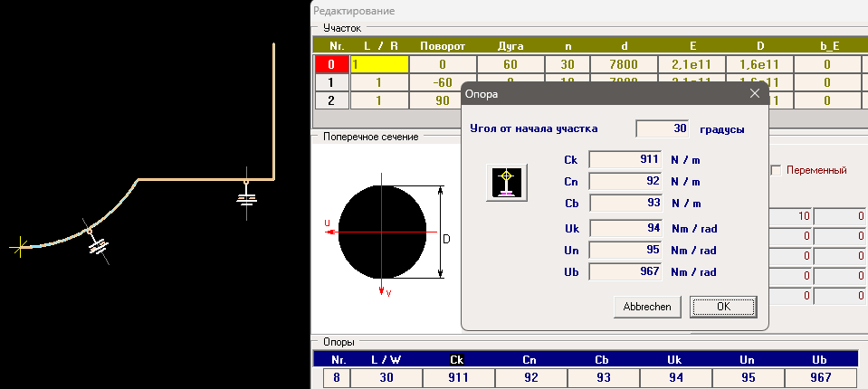Screen dimensions: 868x389
Task: Select the Ub field containing 967
Action: (x=626, y=272)
